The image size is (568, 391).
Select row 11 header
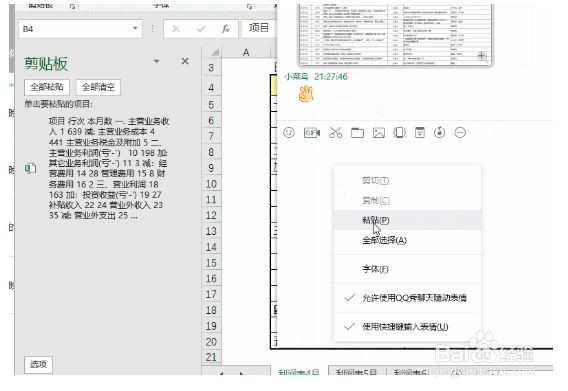(211, 200)
